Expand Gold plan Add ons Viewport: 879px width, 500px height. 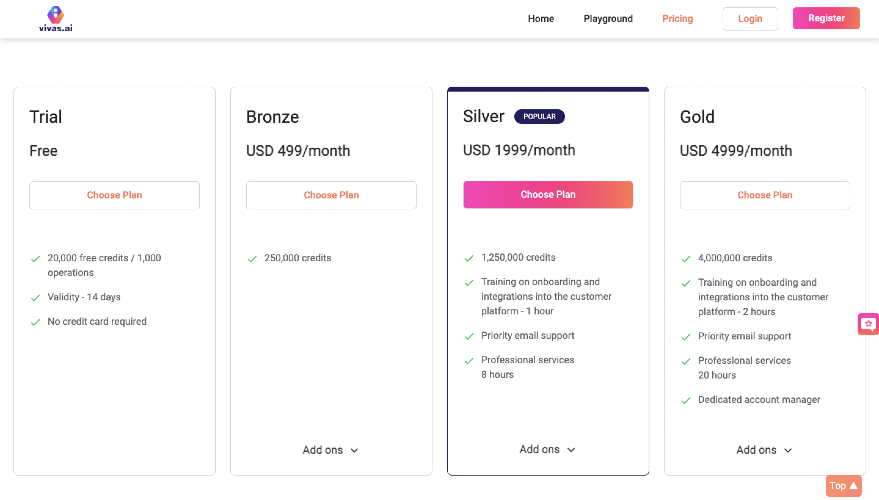(x=765, y=450)
